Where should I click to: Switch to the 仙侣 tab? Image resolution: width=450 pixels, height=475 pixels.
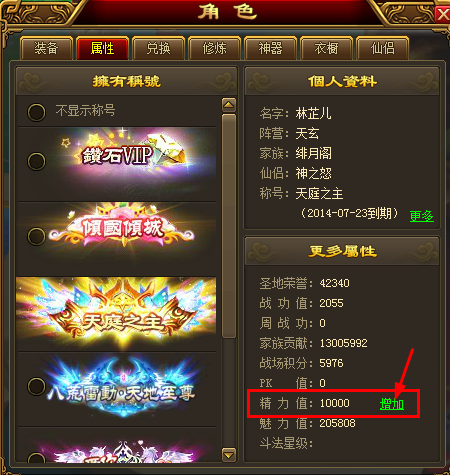(x=382, y=48)
